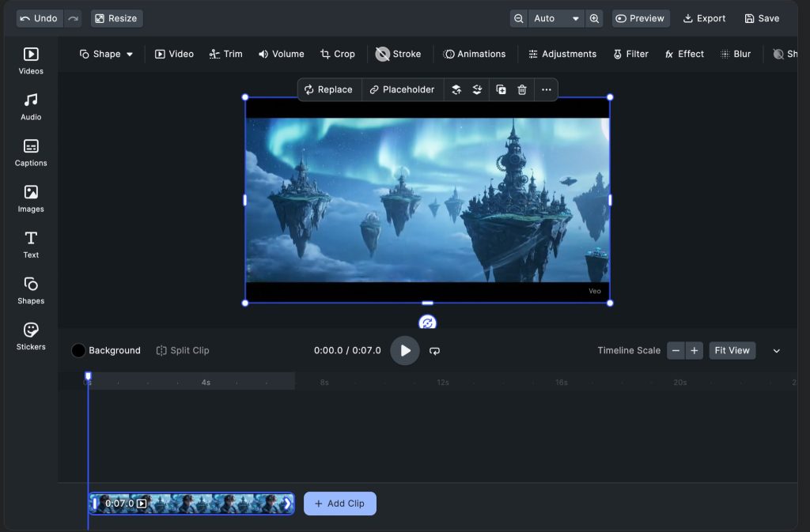Select the Text tool in sidebar
The width and height of the screenshot is (810, 532).
[31, 244]
